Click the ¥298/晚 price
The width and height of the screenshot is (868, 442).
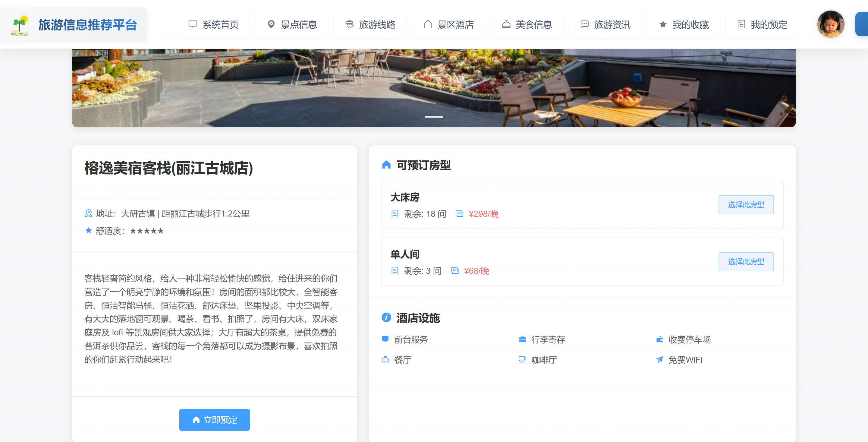pos(483,214)
